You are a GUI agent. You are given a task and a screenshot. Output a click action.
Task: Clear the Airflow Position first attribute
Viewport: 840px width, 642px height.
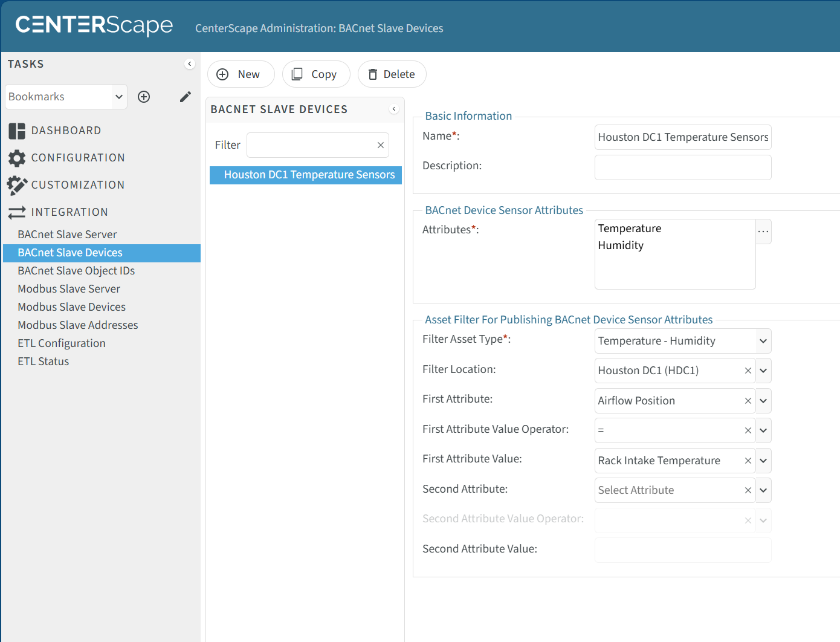[748, 401]
